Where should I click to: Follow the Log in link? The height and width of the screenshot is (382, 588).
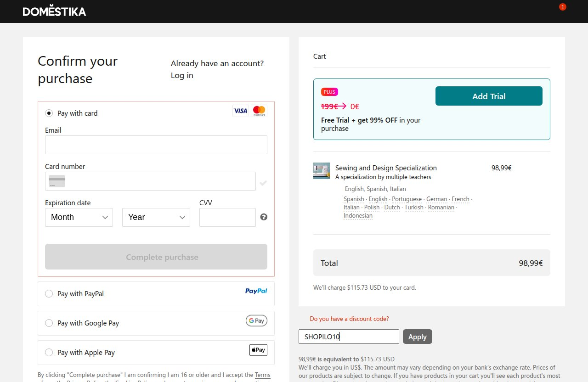(x=182, y=75)
